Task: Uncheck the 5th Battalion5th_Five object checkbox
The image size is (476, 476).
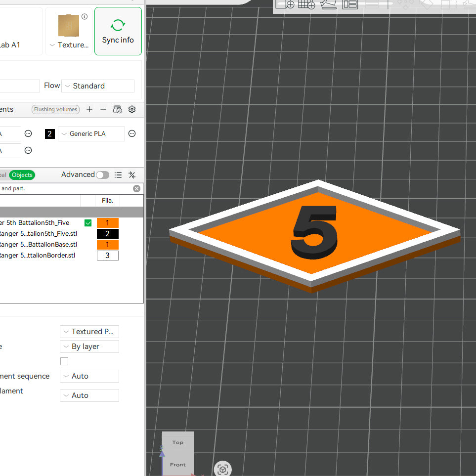Action: pos(87,222)
